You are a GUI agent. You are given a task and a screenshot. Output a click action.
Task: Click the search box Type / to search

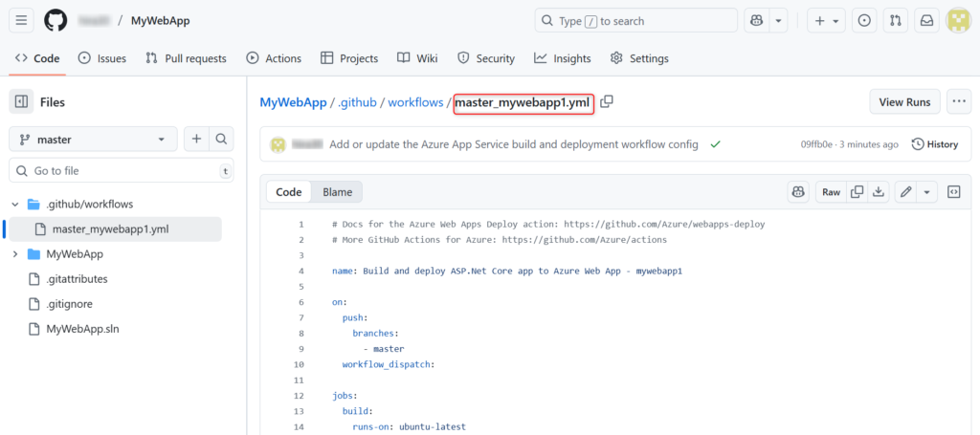[x=636, y=21]
